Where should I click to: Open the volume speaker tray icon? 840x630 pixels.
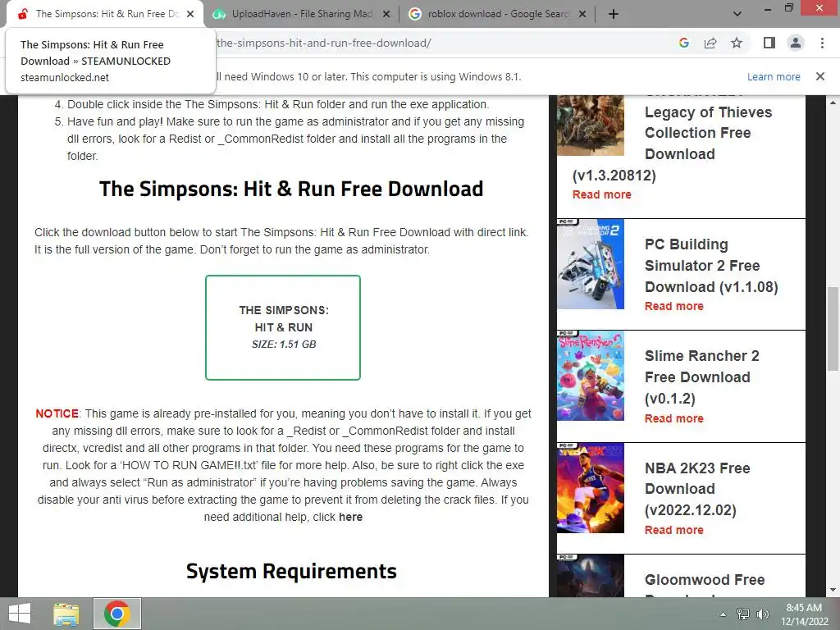click(x=762, y=614)
